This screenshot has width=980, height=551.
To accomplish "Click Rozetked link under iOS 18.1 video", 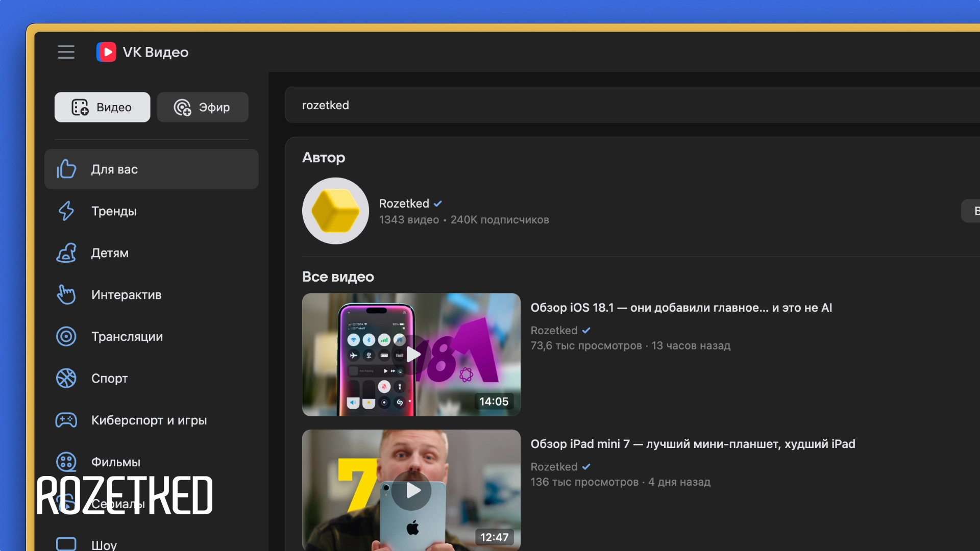I will 554,331.
